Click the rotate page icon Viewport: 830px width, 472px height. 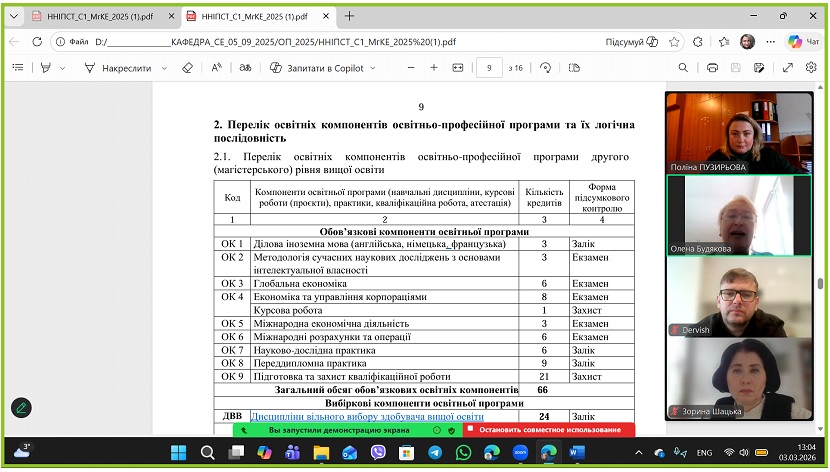pyautogui.click(x=546, y=68)
